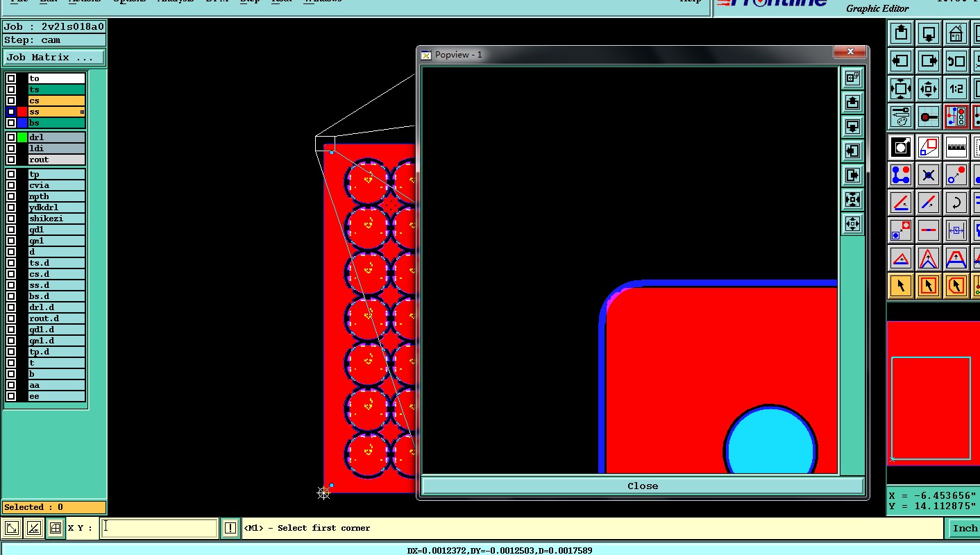The image size is (980, 555).
Task: Click the previous view undo-zoom icon
Action: [956, 60]
